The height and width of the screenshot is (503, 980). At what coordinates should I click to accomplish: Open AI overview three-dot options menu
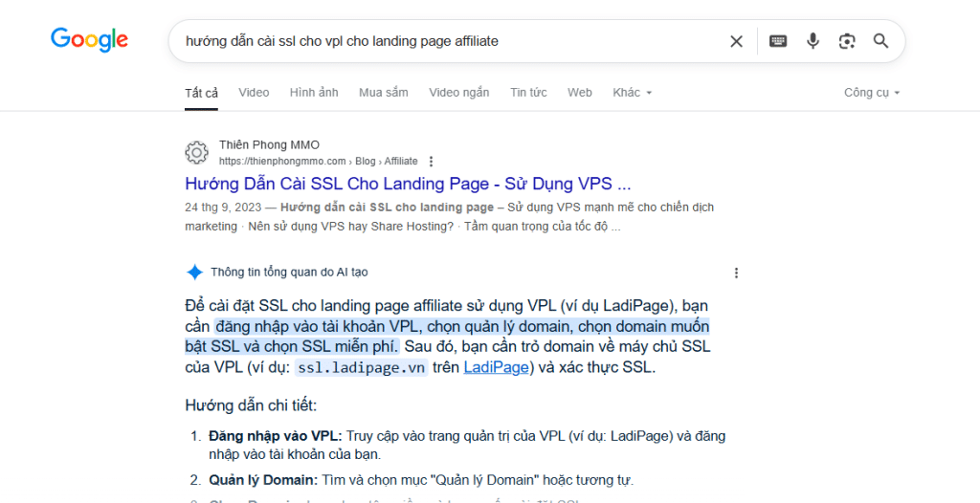pos(736,273)
